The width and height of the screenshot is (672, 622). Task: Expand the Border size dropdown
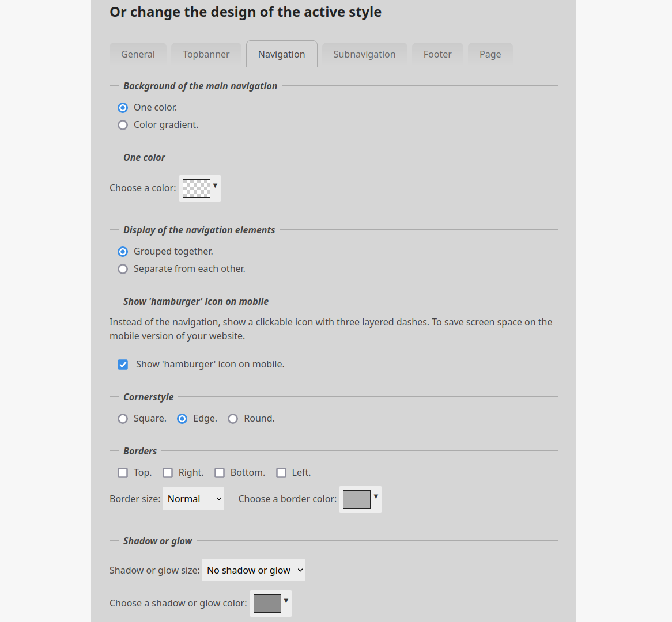point(194,499)
